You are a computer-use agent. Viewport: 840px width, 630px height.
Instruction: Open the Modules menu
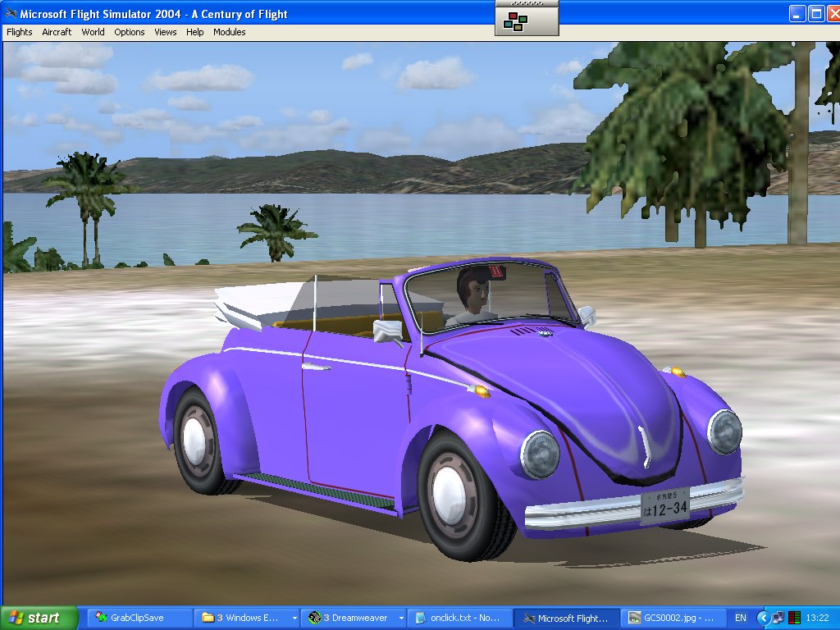click(230, 32)
